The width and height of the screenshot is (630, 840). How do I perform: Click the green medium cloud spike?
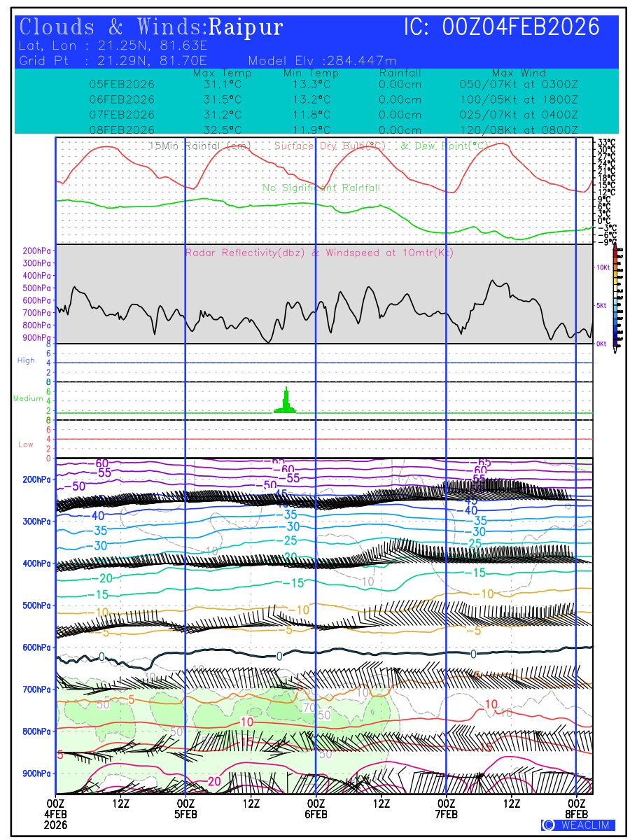point(286,402)
